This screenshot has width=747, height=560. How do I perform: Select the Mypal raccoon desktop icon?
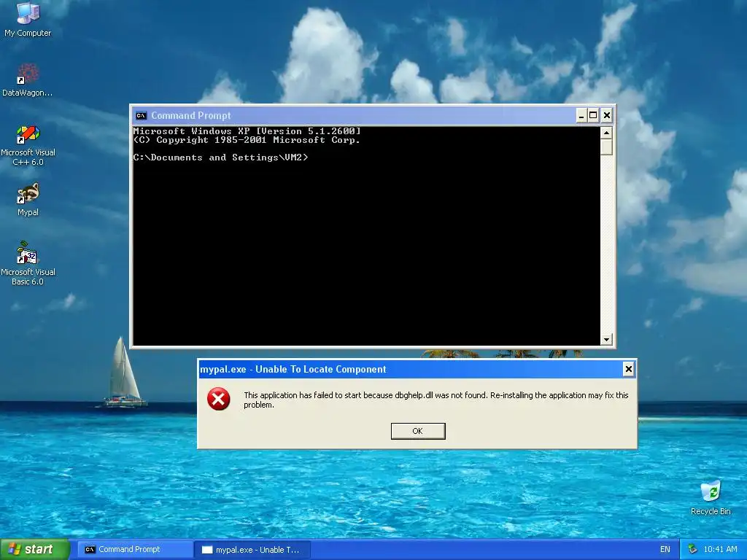28,200
